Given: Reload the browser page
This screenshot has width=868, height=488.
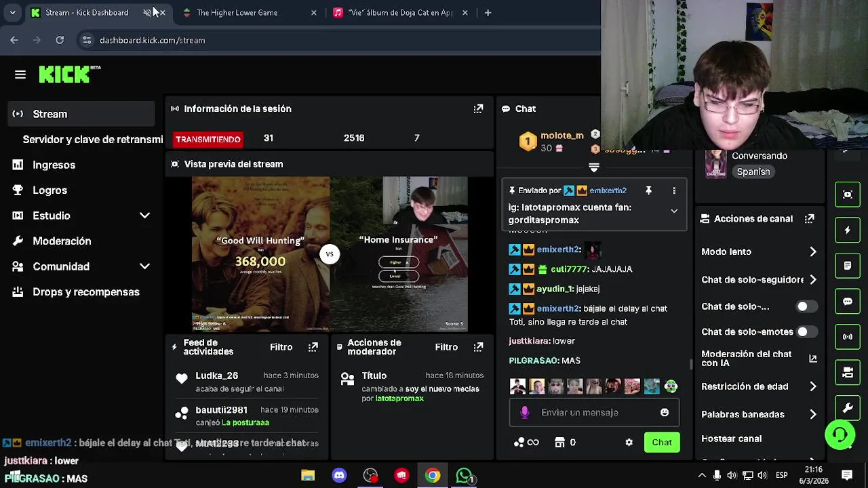Looking at the screenshot, I should [x=60, y=40].
